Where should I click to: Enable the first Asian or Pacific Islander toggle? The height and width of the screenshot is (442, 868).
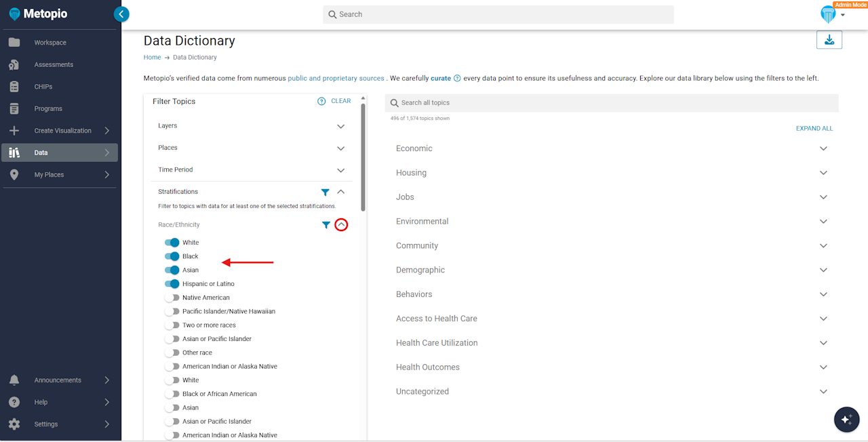coord(172,339)
